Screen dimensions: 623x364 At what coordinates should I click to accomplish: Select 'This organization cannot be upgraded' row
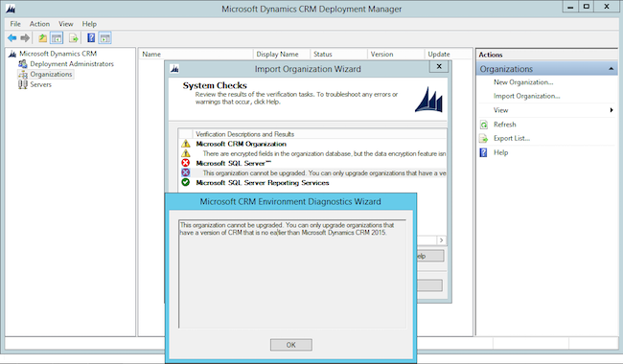coord(313,172)
